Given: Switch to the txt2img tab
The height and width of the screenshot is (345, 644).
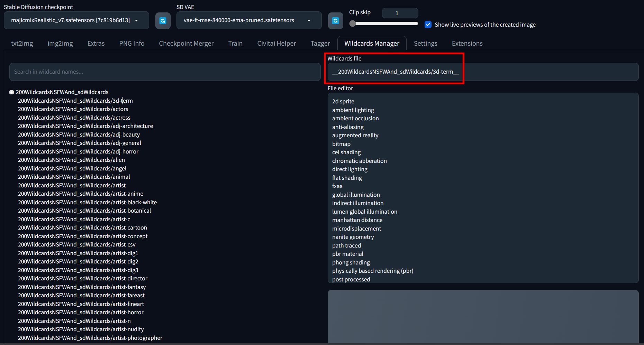Looking at the screenshot, I should click(22, 43).
